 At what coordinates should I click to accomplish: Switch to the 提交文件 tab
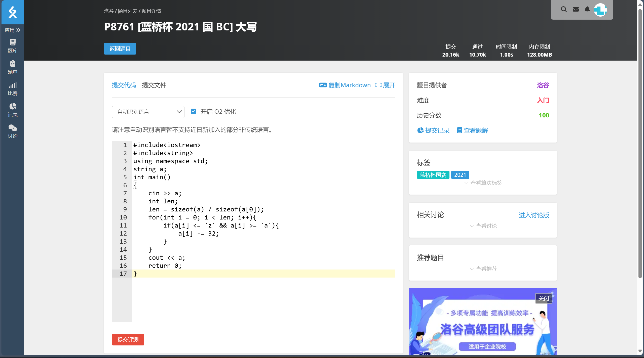click(x=154, y=85)
